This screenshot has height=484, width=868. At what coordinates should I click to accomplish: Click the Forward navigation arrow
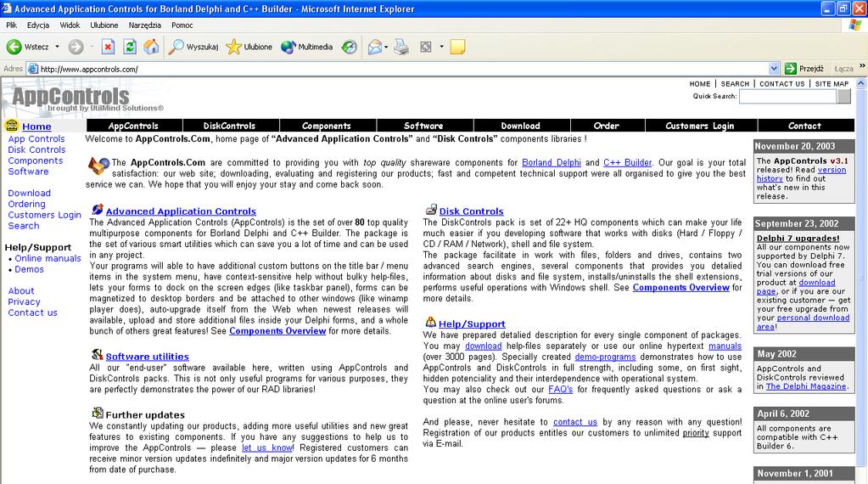[x=76, y=47]
